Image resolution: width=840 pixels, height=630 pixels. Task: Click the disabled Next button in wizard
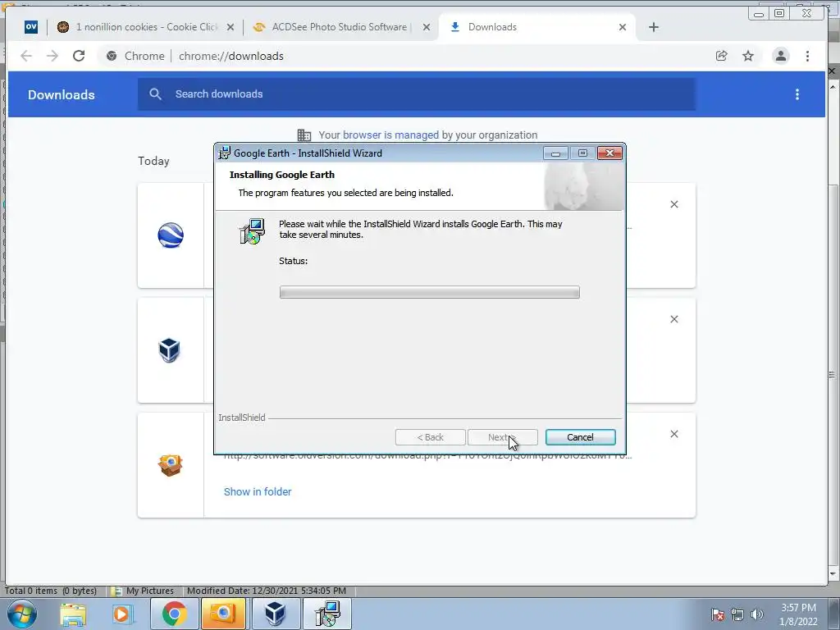coord(503,437)
